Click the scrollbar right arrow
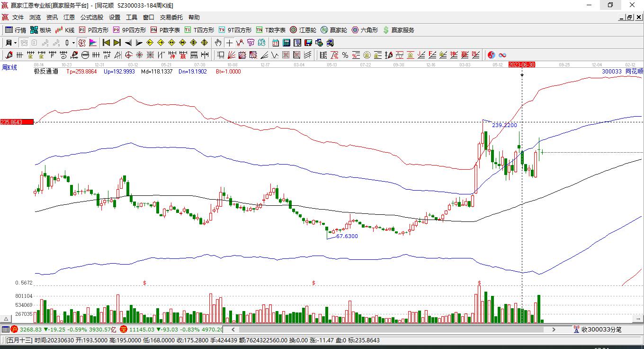Viewport: 644px width, 349px height. click(x=554, y=330)
